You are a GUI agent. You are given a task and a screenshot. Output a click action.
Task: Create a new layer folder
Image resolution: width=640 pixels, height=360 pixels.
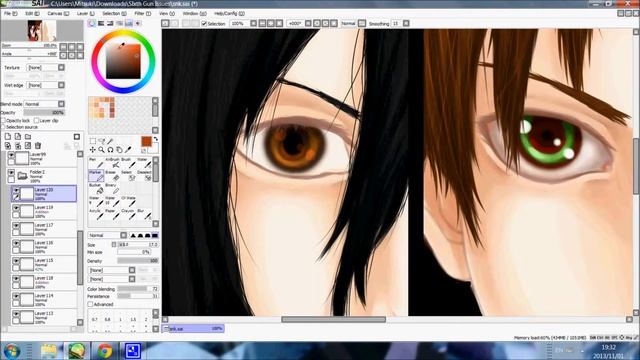click(28, 137)
